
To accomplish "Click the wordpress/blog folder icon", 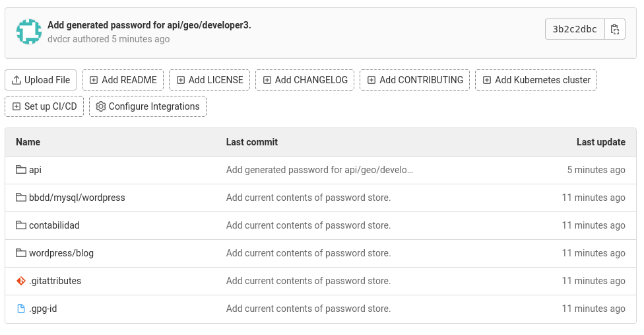I will click(x=21, y=253).
